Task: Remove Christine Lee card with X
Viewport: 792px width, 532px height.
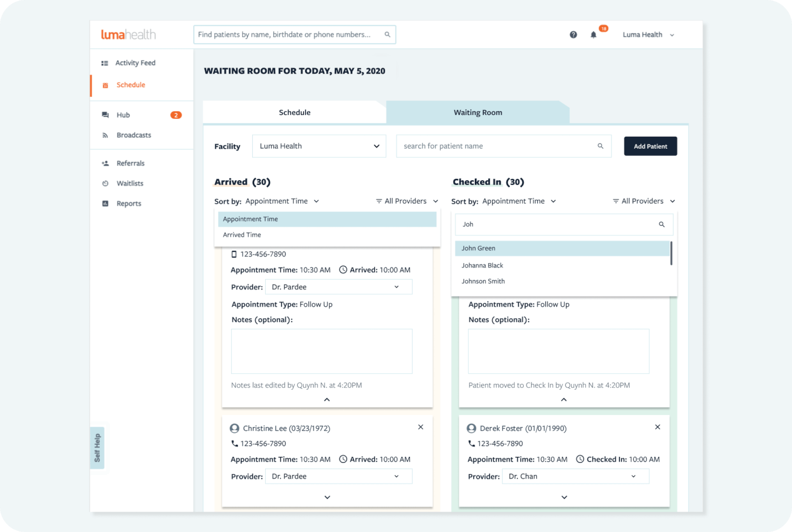Action: point(420,427)
